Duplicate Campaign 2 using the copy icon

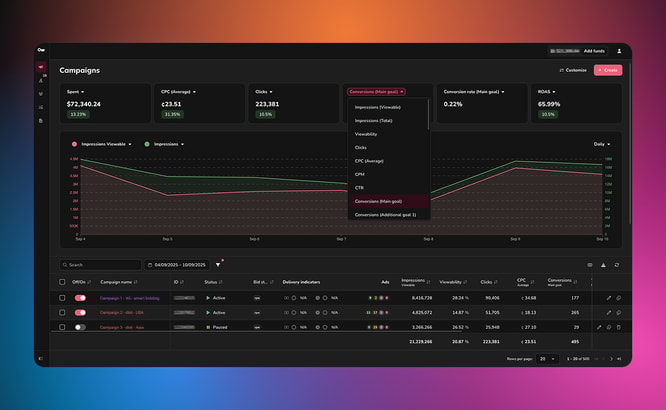618,313
